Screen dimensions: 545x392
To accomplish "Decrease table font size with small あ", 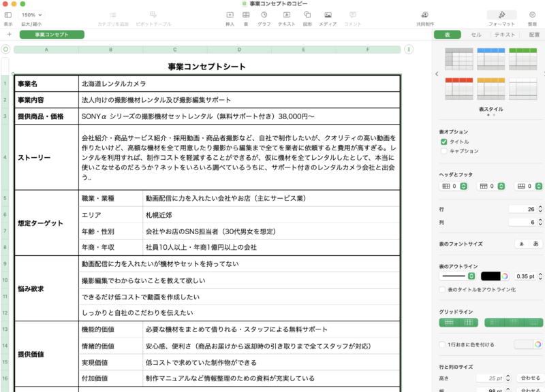I will pyautogui.click(x=521, y=244).
